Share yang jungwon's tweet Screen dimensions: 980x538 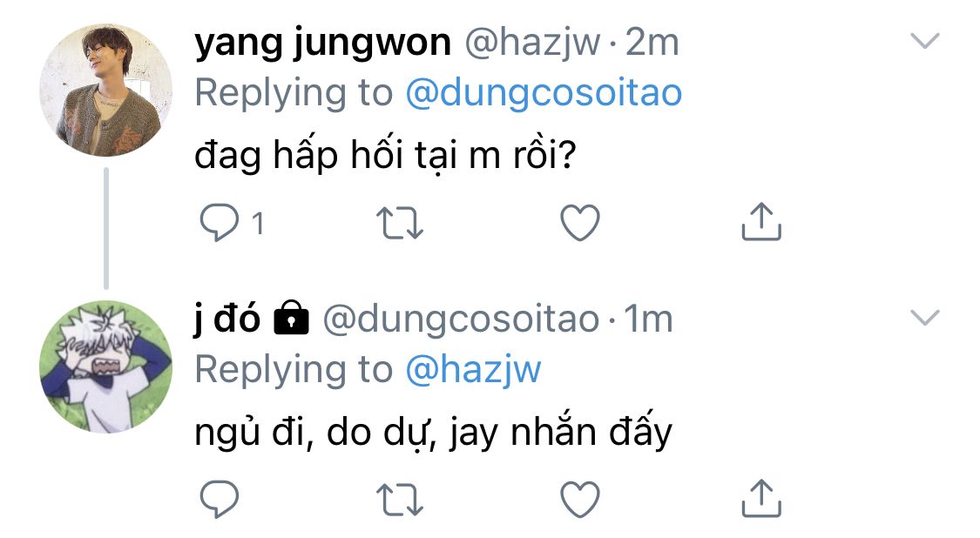point(760,223)
